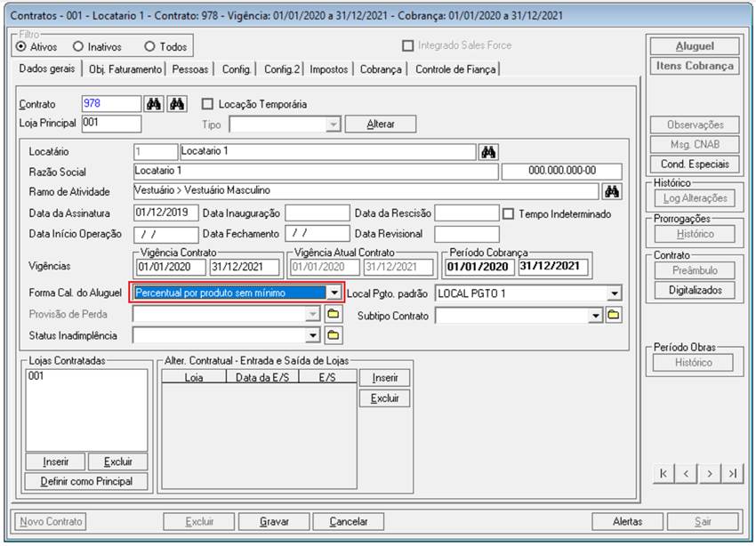
Task: Go to first record navigation arrow
Action: (664, 474)
